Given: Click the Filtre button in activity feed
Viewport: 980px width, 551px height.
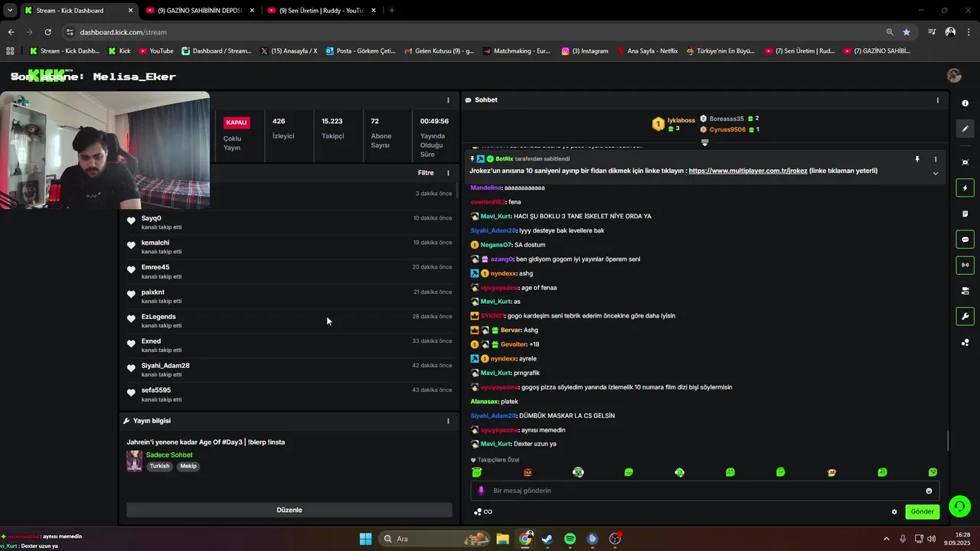Looking at the screenshot, I should [x=426, y=173].
